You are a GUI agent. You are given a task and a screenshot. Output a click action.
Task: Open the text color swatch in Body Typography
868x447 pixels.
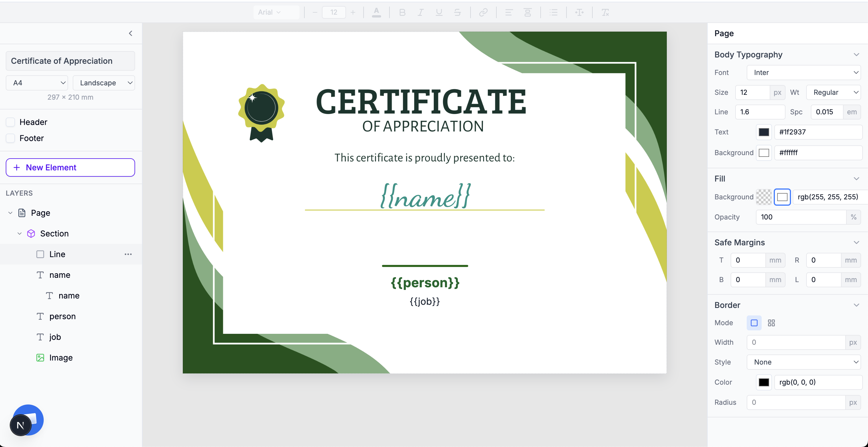pos(764,132)
